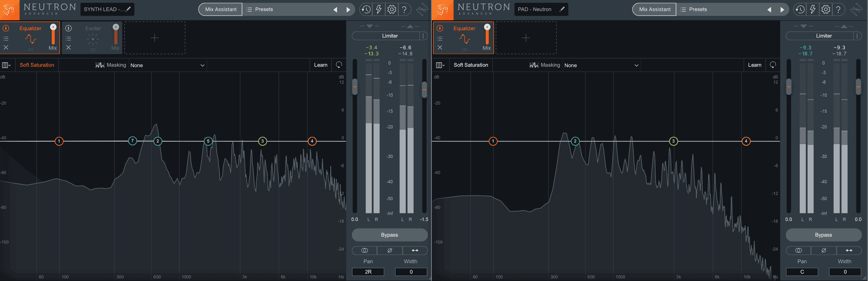This screenshot has width=868, height=281.
Task: Click Learn in SYNTH LEAD window
Action: pyautogui.click(x=320, y=65)
